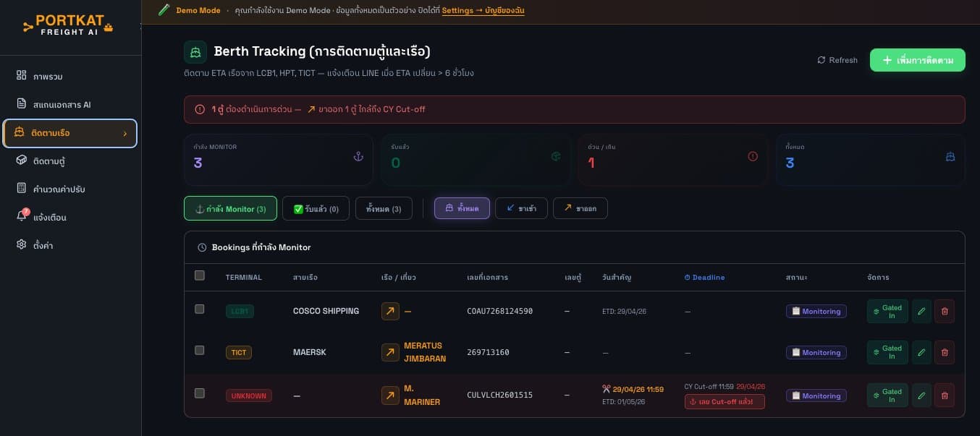Click the overview grid icon in sidebar
Viewport: 980px width, 436px height.
[x=21, y=75]
